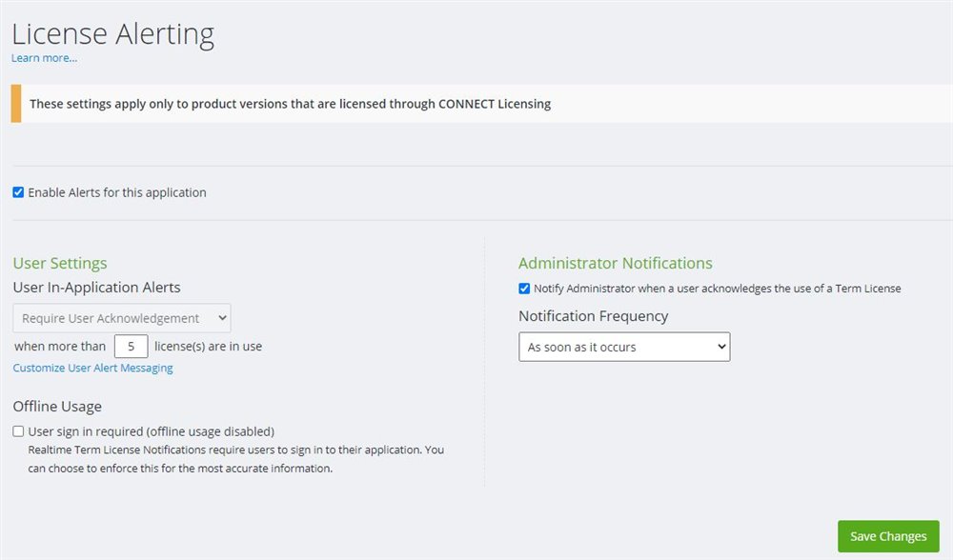
Task: Click the 'license(s) are in use' text
Action: [x=208, y=347]
